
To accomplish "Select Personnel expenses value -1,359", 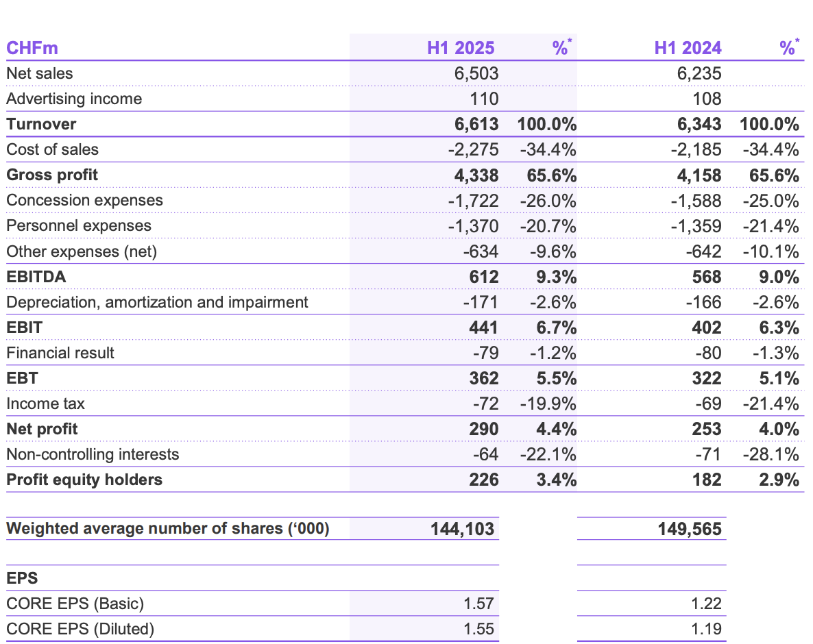I will 696,226.
